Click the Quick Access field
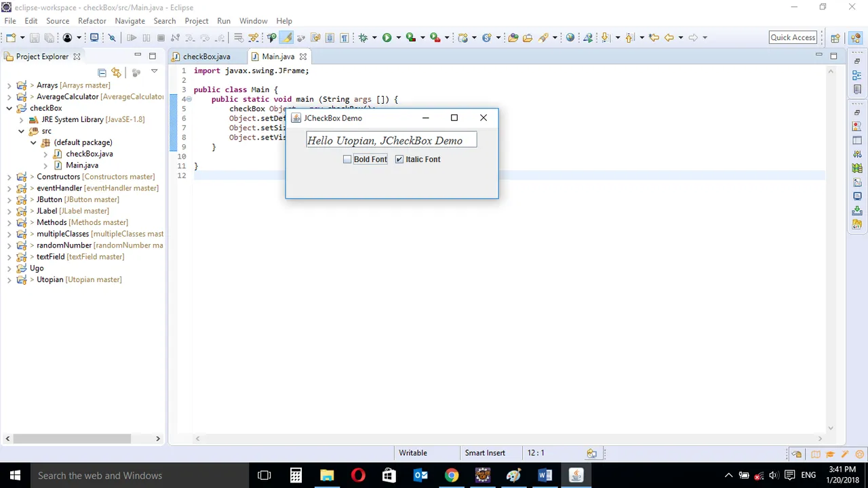Viewport: 868px width, 488px height. (x=793, y=38)
